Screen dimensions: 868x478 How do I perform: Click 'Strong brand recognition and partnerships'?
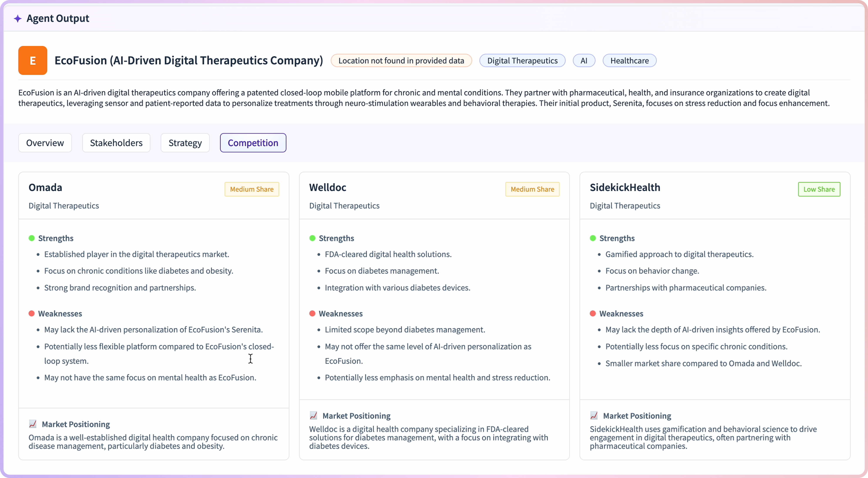120,288
